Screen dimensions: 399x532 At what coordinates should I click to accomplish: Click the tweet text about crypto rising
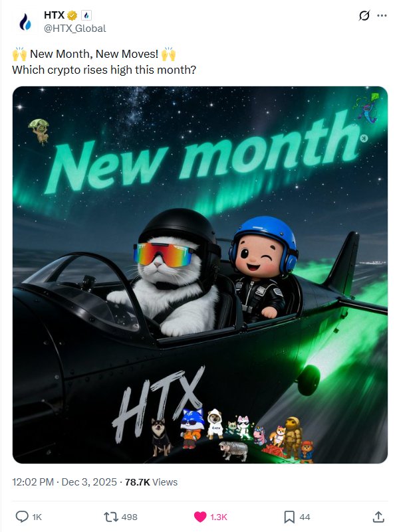[104, 70]
